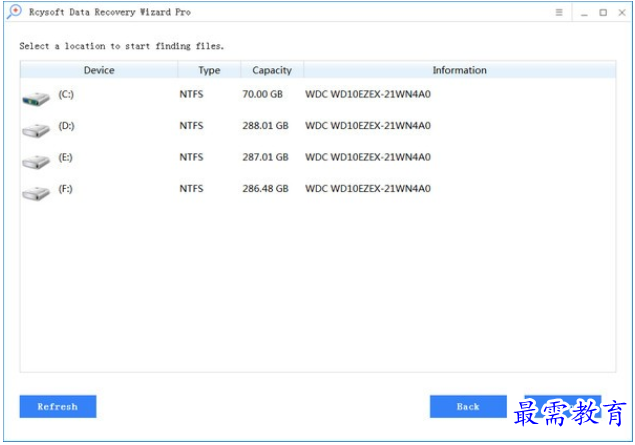Click NTFS type in the C: row
Image resolution: width=635 pixels, height=445 pixels.
pos(191,94)
